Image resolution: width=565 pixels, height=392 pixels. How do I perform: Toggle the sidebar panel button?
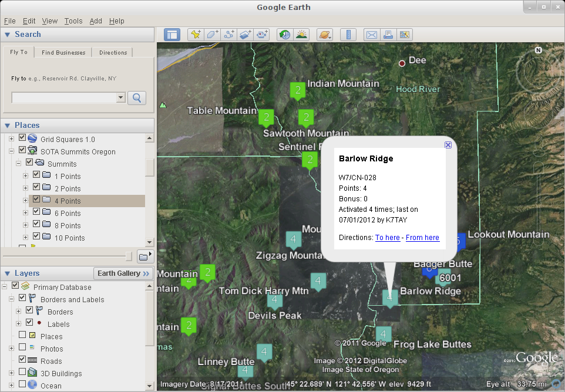point(172,35)
